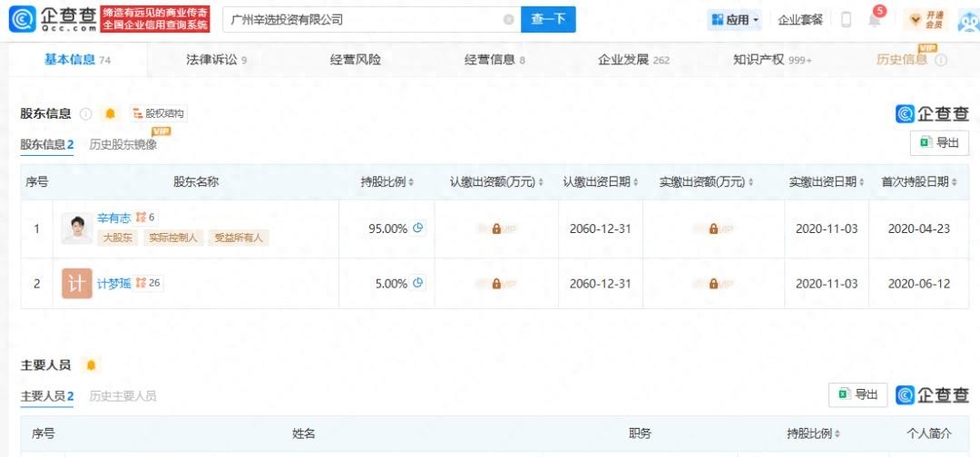The width and height of the screenshot is (980, 457).
Task: Open shareholder 辛有志's profile link
Action: (x=114, y=218)
